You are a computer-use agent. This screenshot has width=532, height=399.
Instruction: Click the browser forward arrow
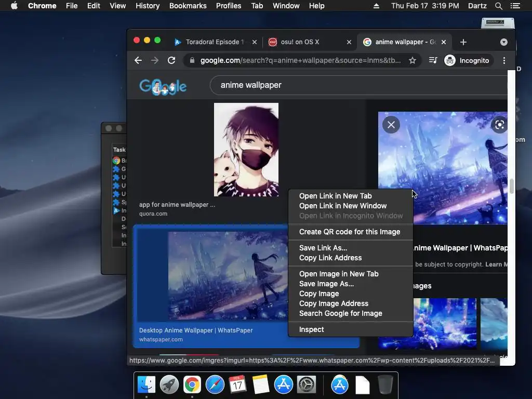[x=155, y=60]
